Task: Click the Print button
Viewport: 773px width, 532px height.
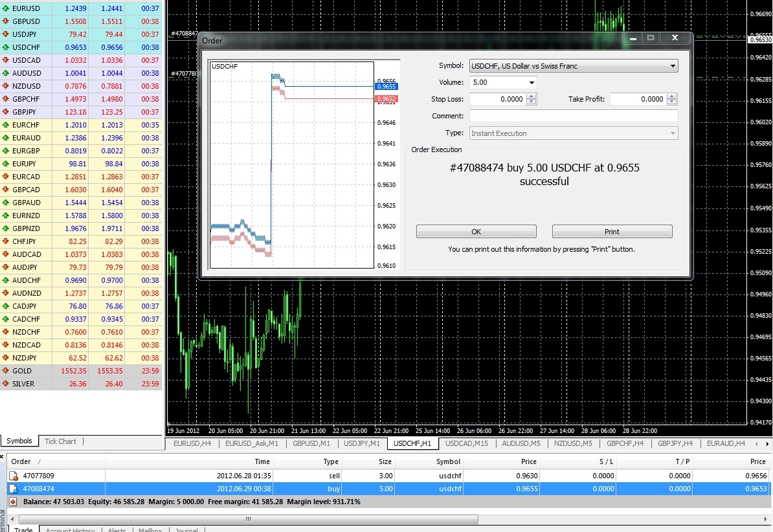Action: click(x=612, y=232)
